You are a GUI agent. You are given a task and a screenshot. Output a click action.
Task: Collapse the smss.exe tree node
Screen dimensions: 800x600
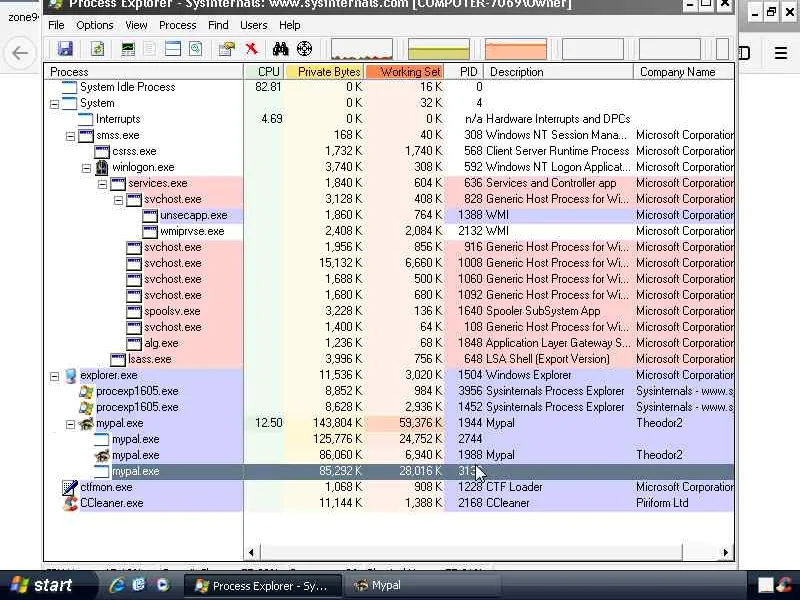pyautogui.click(x=70, y=136)
